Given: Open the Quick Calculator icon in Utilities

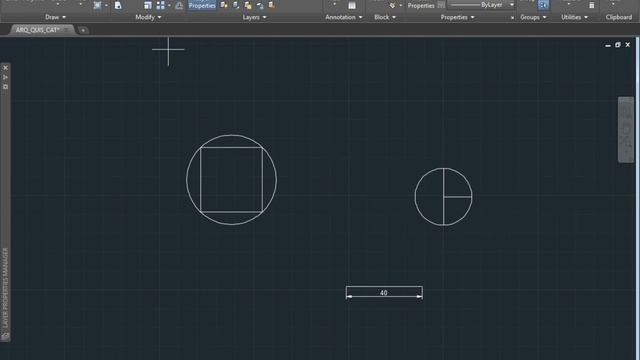Looking at the screenshot, I should [591, 5].
